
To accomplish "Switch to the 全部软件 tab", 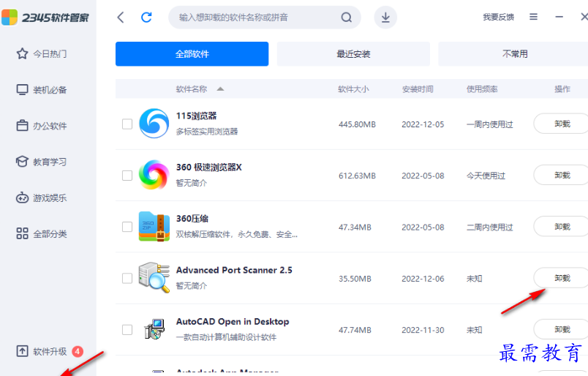I will click(192, 54).
